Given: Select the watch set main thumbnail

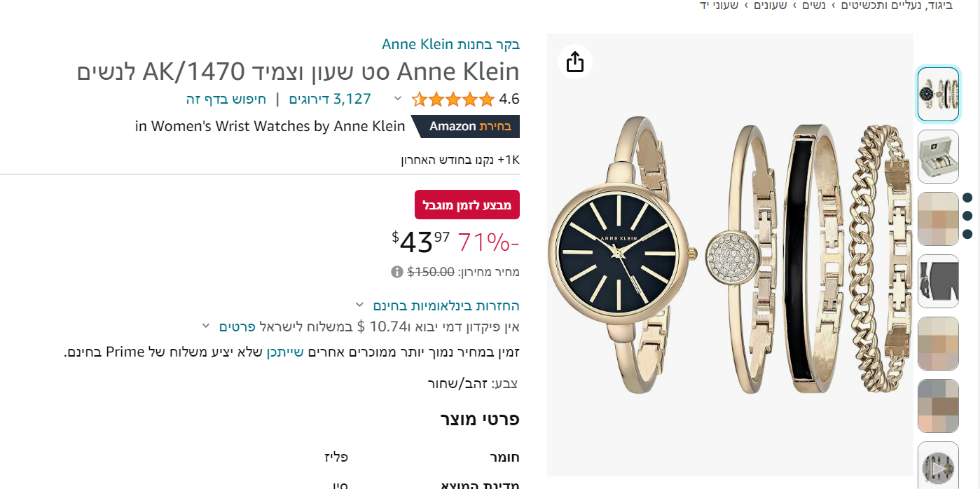Looking at the screenshot, I should pos(938,94).
